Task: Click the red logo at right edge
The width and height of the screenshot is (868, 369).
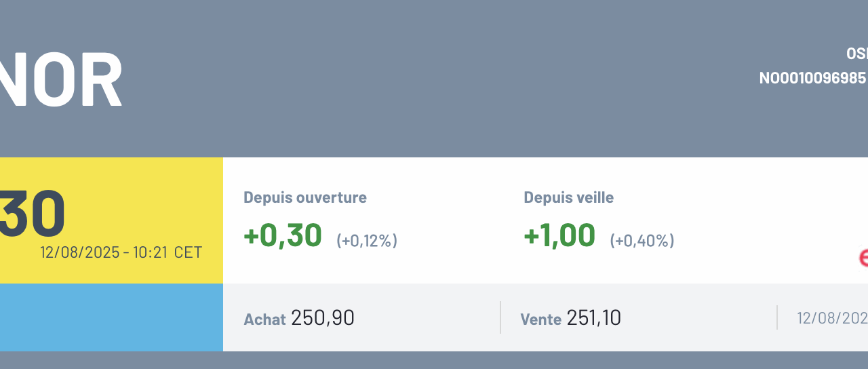Action: coord(863,258)
